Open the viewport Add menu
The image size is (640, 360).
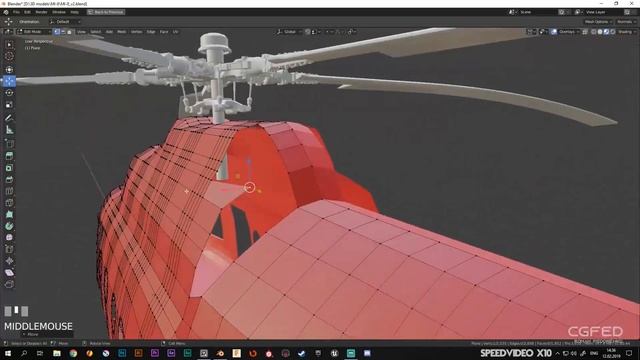point(109,32)
